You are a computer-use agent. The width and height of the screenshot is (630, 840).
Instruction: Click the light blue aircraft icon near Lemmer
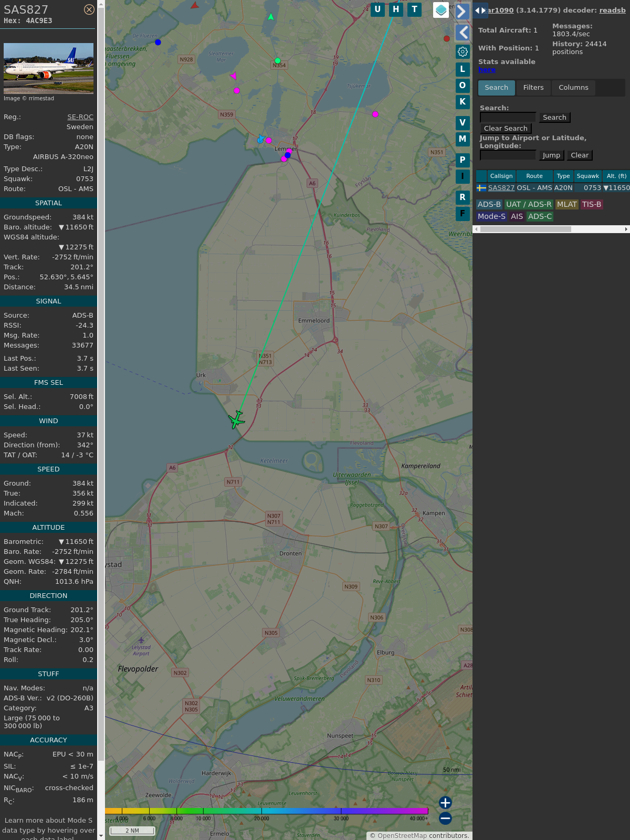[260, 139]
